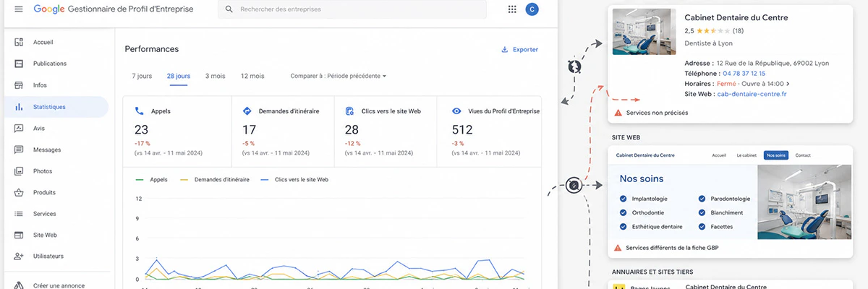The image size is (868, 289).
Task: Click the Exporter button
Action: (x=519, y=50)
